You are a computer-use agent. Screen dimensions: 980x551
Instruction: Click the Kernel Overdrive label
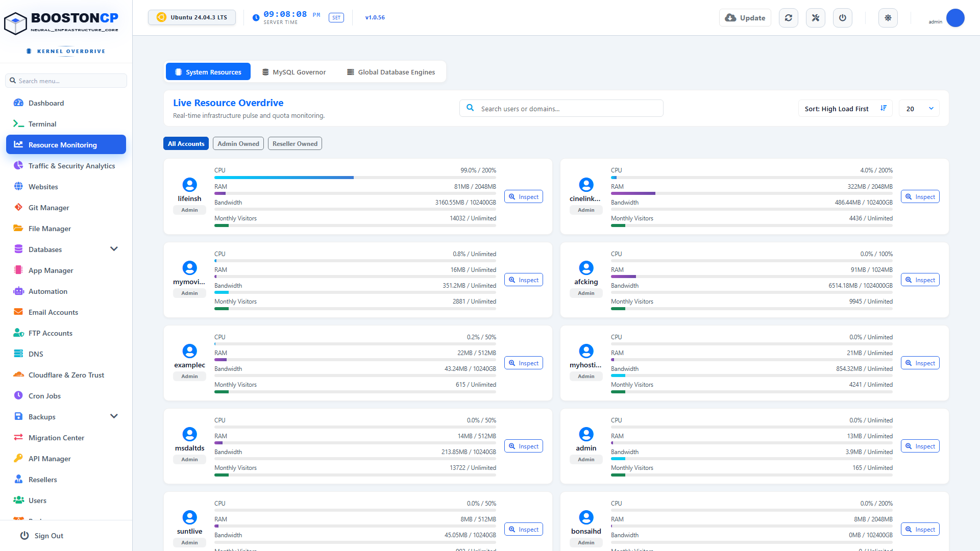pos(71,51)
